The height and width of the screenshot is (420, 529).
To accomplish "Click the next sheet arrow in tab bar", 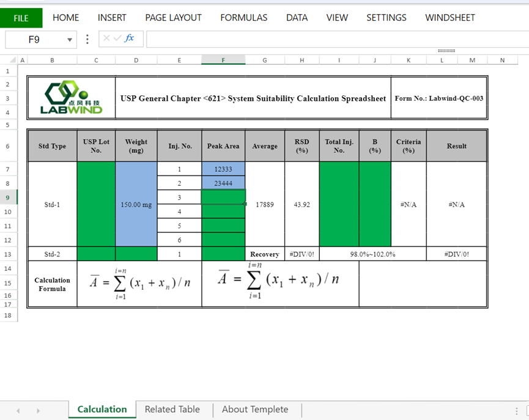I will (38, 410).
